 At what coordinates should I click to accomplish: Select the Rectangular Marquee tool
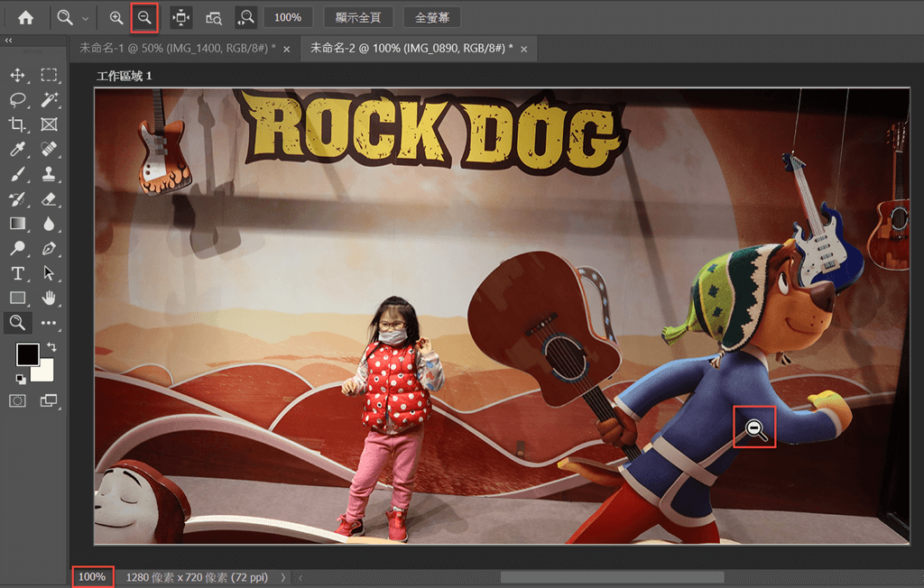point(49,75)
